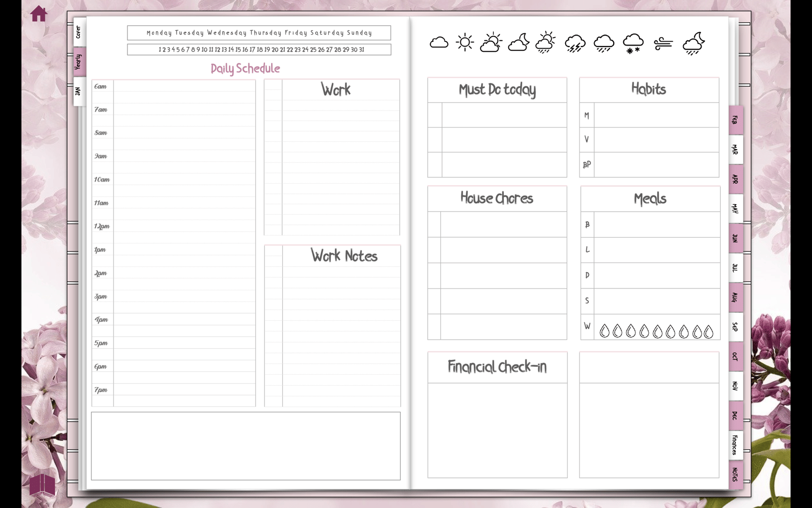This screenshot has height=508, width=812.
Task: Check the last House Chores checkbox
Action: click(x=434, y=326)
